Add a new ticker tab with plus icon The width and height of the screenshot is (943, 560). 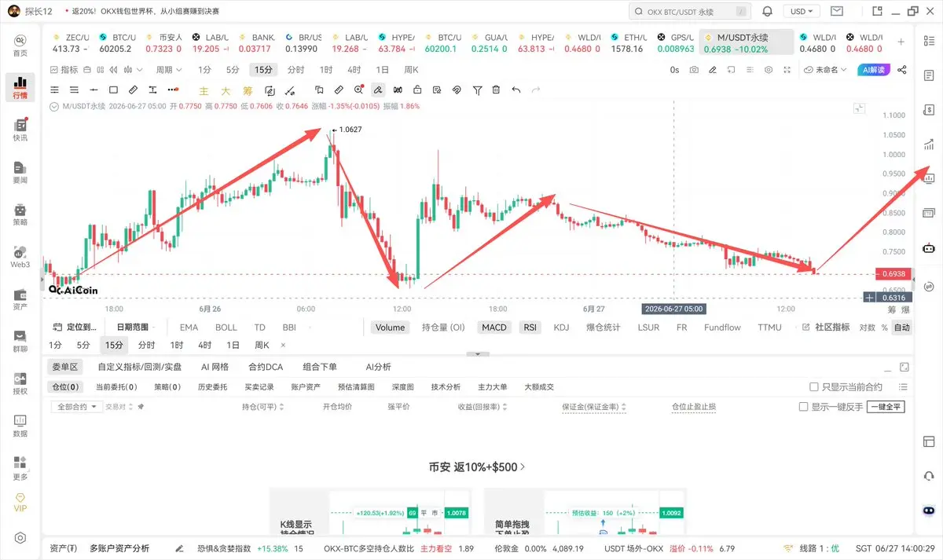click(901, 42)
